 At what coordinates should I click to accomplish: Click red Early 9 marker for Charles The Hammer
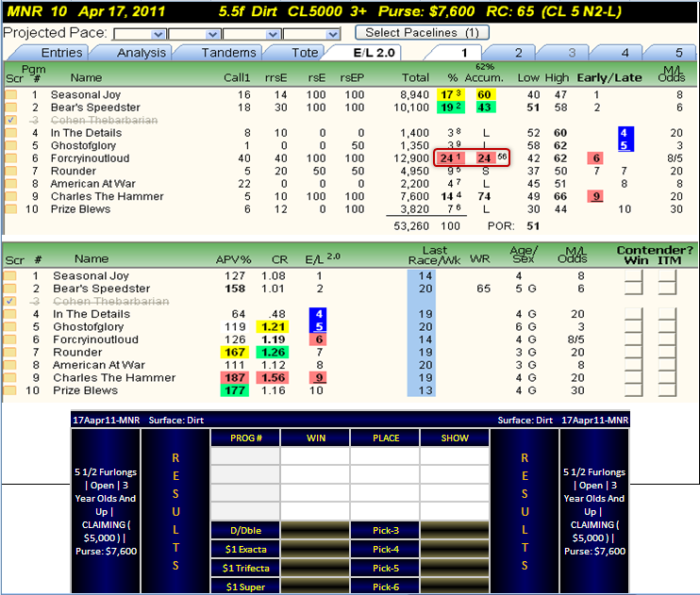(x=595, y=196)
